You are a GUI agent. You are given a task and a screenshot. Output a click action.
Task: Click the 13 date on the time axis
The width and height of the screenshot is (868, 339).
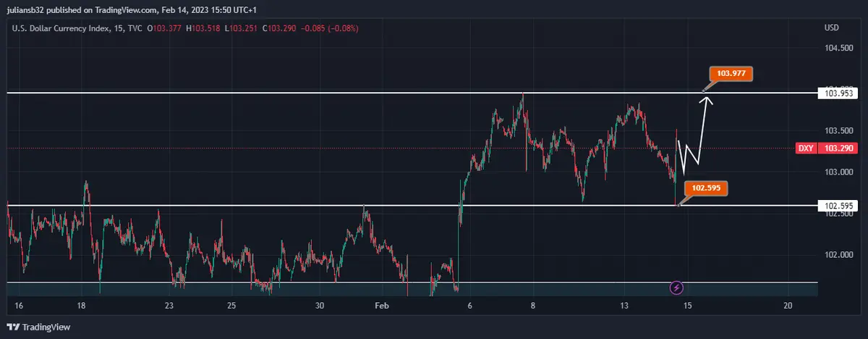pos(625,306)
